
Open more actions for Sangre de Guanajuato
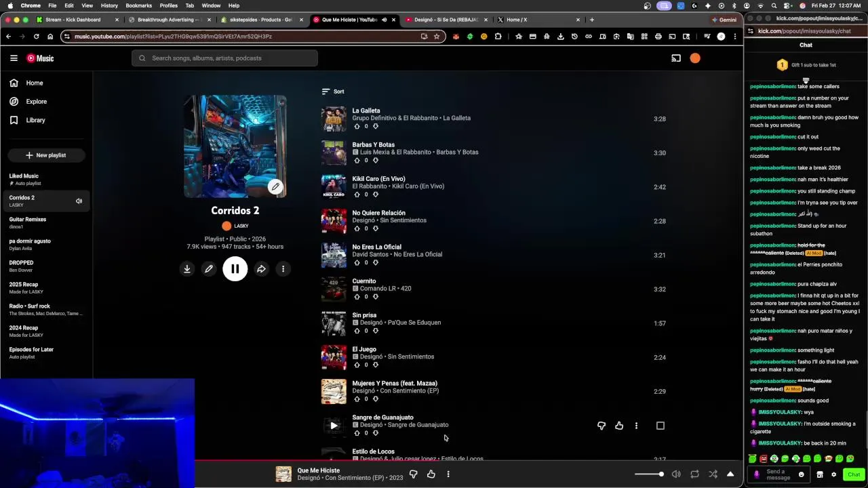pyautogui.click(x=636, y=426)
